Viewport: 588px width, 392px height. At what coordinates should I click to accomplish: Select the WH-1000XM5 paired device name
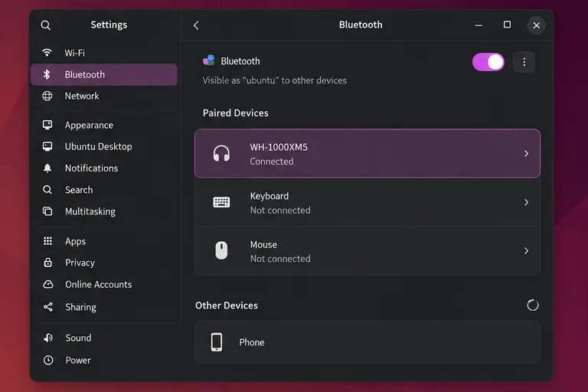(279, 147)
